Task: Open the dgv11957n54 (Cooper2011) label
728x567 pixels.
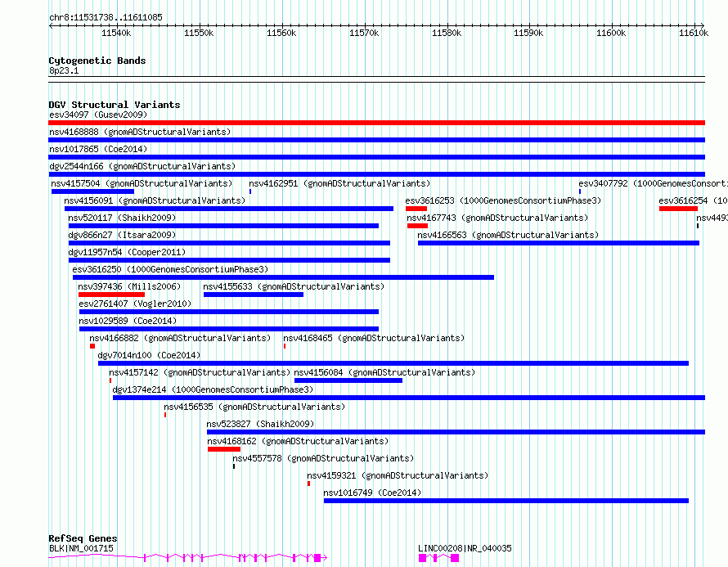Action: (x=127, y=252)
